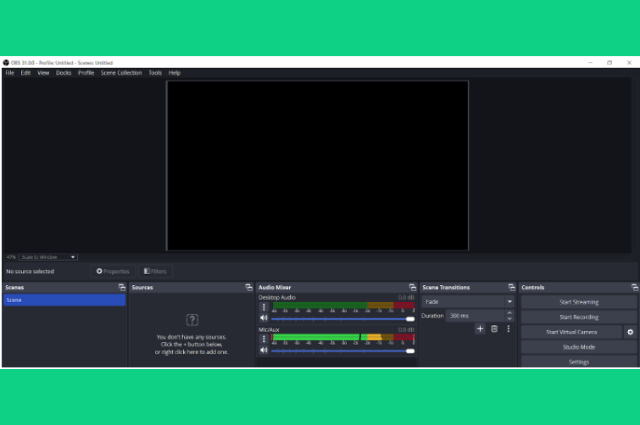640x425 pixels.
Task: Open the Docks menu
Action: [x=63, y=73]
